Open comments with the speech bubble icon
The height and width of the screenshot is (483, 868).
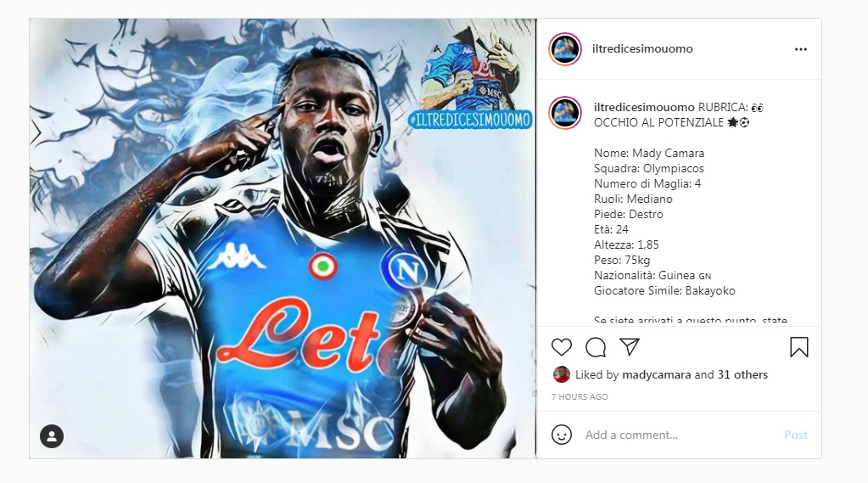[x=596, y=347]
